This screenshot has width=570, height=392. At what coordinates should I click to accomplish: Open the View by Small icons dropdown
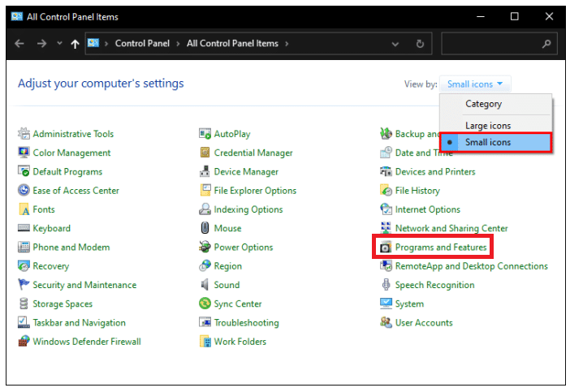(475, 84)
